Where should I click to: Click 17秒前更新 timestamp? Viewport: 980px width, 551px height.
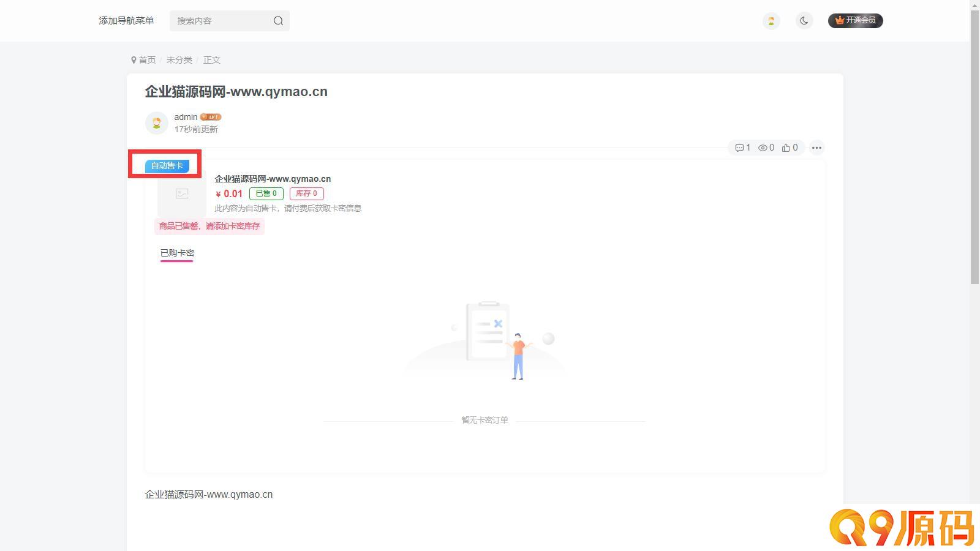point(196,129)
